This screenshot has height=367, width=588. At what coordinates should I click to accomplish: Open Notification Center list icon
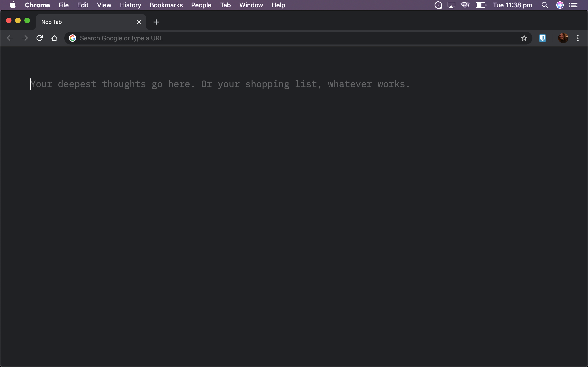574,5
